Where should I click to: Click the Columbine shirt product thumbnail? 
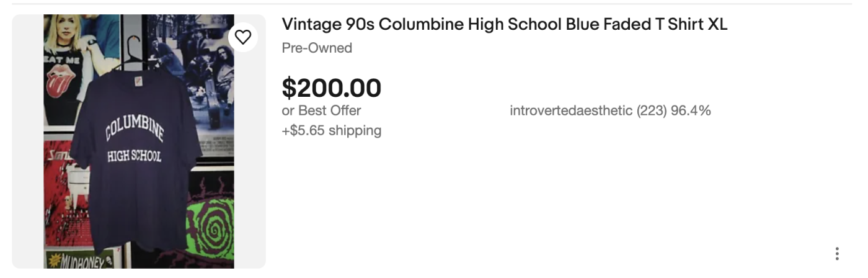pos(139,141)
